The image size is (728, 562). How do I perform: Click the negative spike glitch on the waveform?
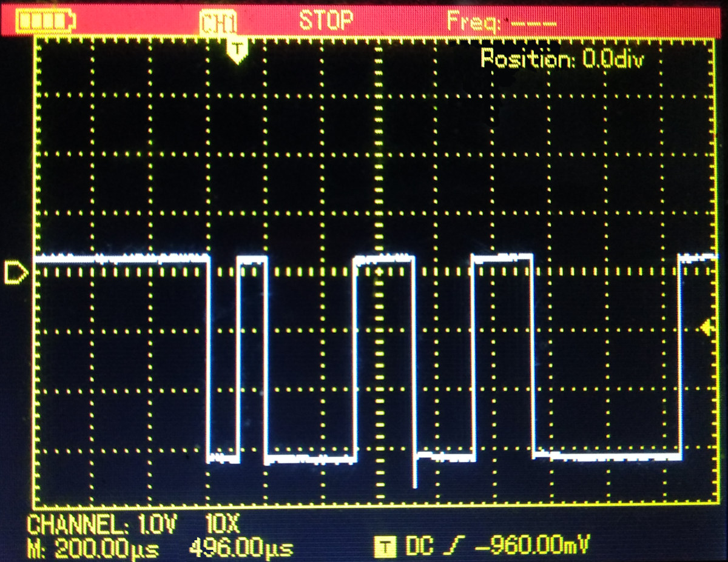(x=415, y=473)
